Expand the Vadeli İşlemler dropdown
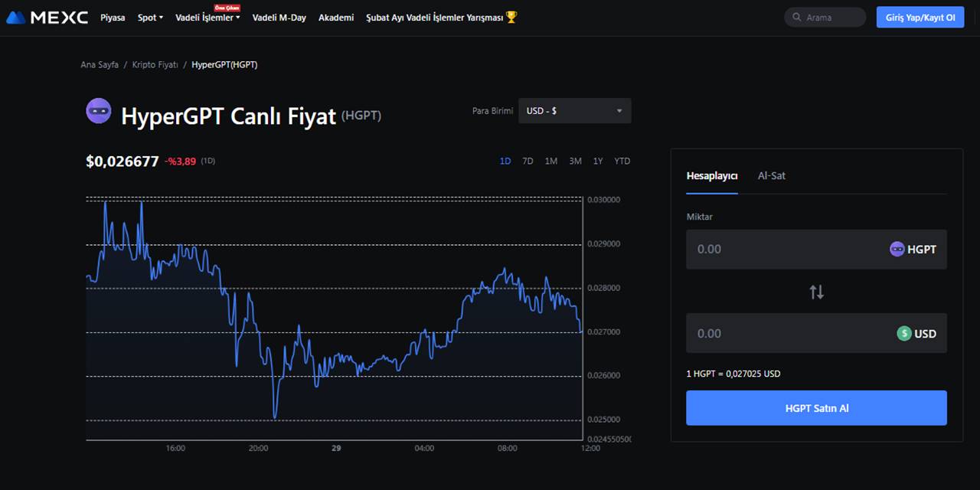The image size is (980, 490). (207, 18)
